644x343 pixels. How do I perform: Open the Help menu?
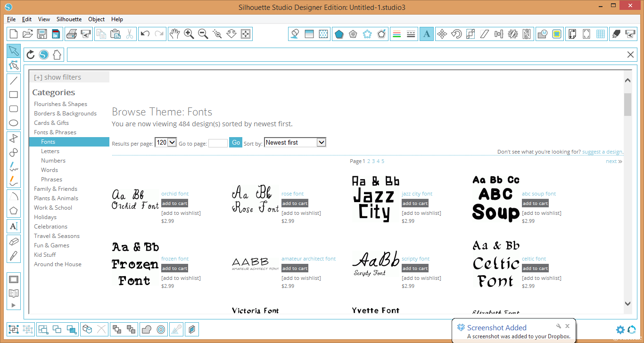click(117, 19)
